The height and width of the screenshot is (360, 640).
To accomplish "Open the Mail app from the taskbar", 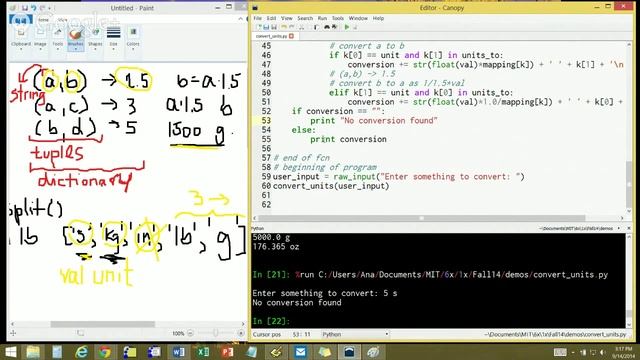I will point(300,351).
